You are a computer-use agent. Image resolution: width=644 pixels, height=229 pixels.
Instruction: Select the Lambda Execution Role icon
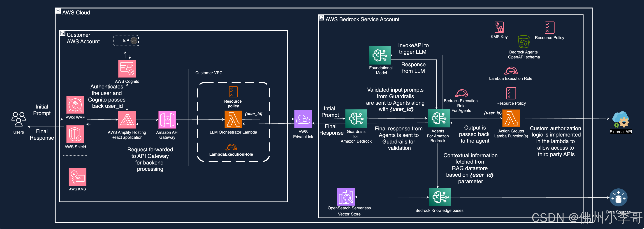click(x=510, y=71)
